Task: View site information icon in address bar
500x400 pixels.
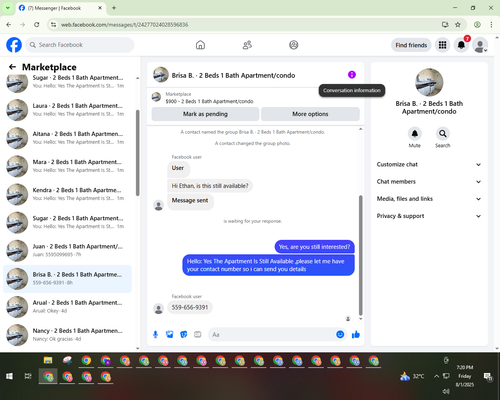Action: tap(53, 25)
